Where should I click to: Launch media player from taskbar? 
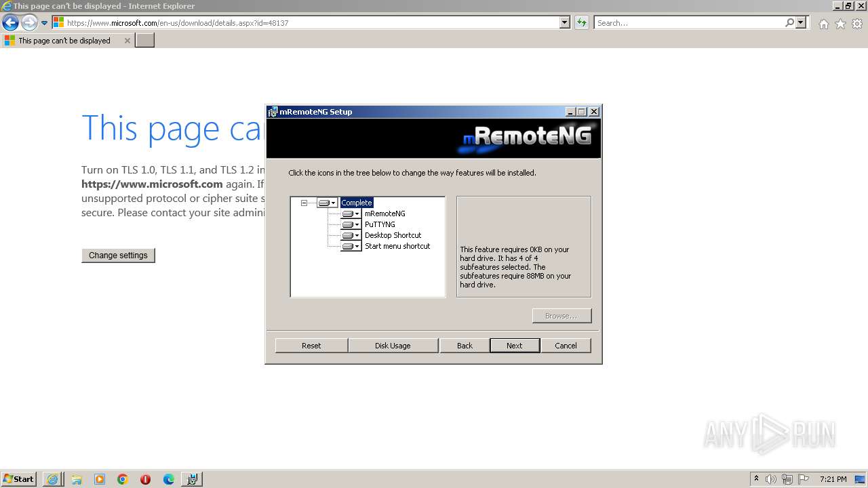point(100,479)
